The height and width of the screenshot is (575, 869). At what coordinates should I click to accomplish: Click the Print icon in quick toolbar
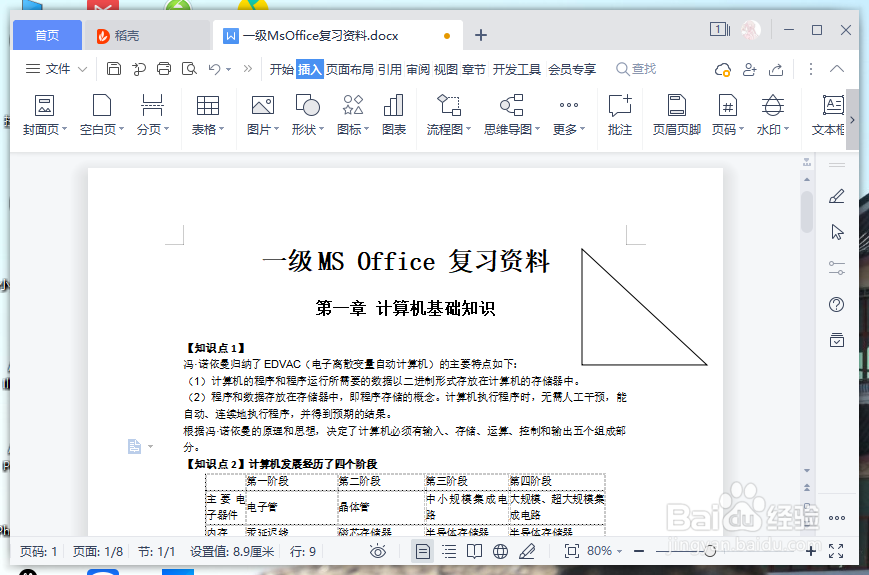click(164, 69)
